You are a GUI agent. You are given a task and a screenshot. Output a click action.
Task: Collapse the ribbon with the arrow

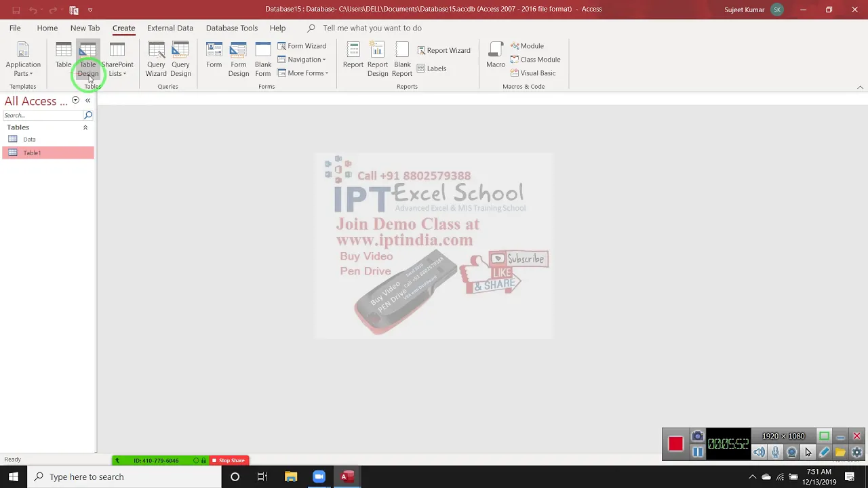point(860,87)
